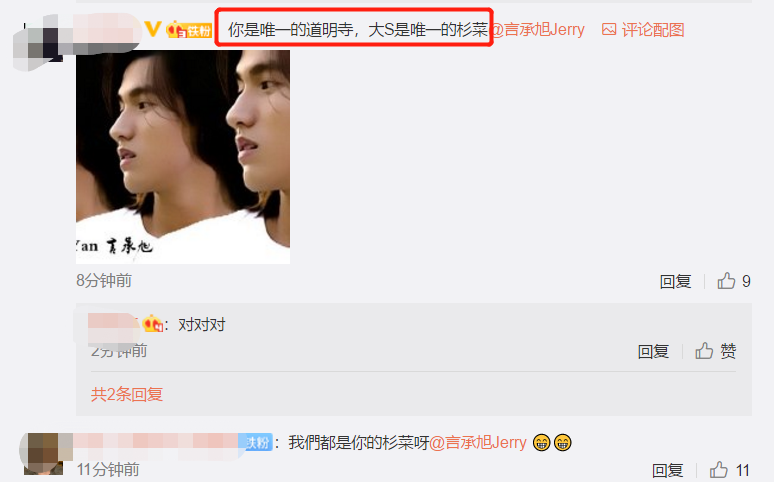Image resolution: width=774 pixels, height=482 pixels.
Task: Like the reply with the 赞 thumbs-up icon
Action: pos(704,351)
